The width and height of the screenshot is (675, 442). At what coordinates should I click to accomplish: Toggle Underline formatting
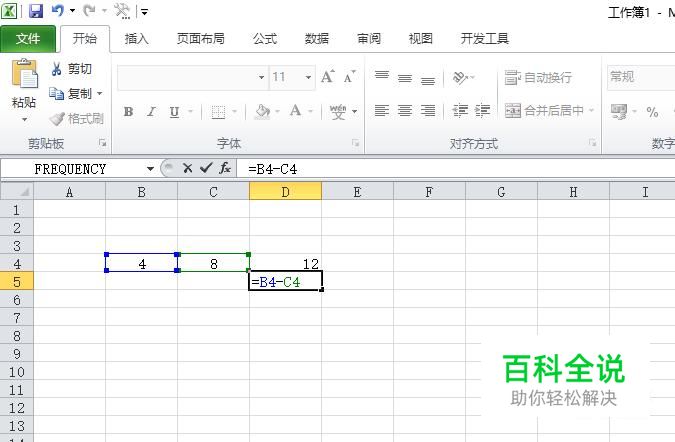click(x=174, y=112)
